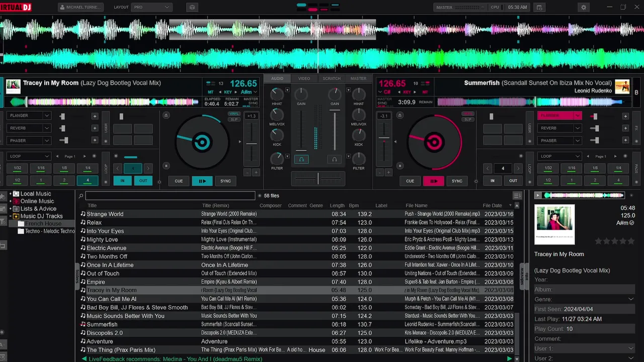This screenshot has width=644, height=362.
Task: Click the browser search input field
Action: 170,196
